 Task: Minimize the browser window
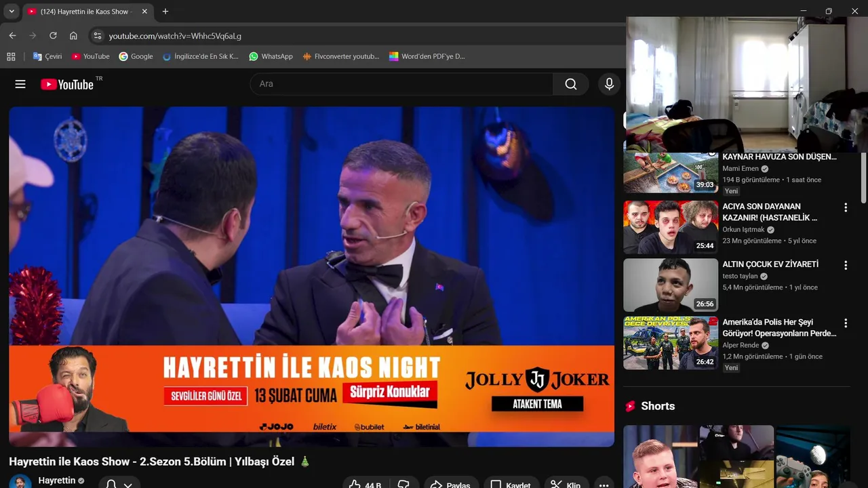(x=804, y=11)
